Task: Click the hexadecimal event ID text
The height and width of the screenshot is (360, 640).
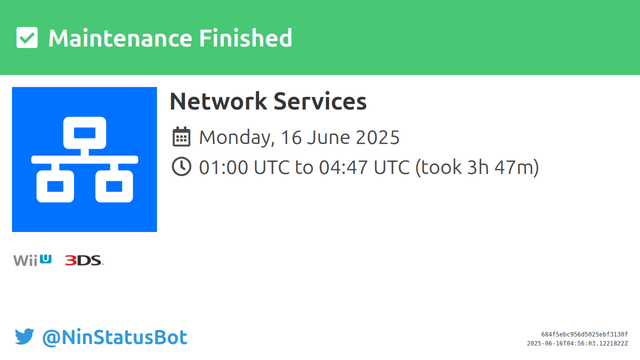Action: [584, 334]
